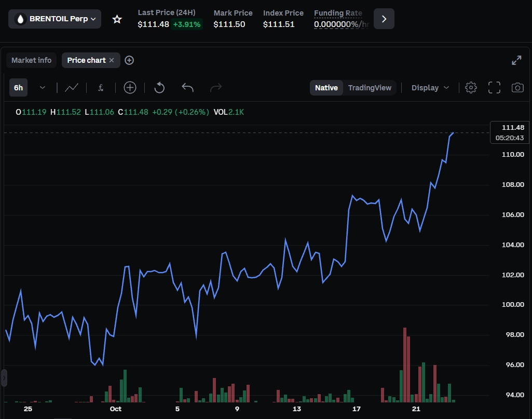Close the Price chart tab
Viewport: 532px width, 419px height.
[x=112, y=60]
